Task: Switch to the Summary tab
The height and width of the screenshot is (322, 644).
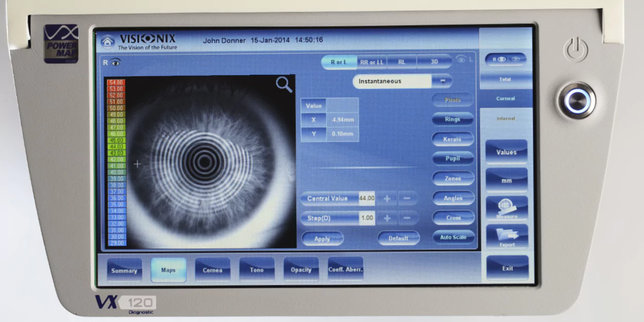Action: click(124, 270)
